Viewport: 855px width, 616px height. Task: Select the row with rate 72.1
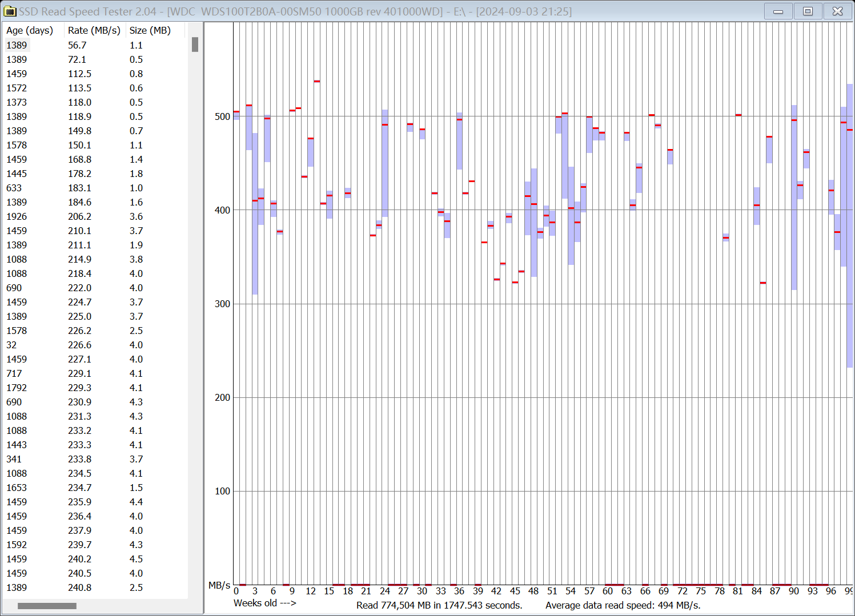click(95, 59)
